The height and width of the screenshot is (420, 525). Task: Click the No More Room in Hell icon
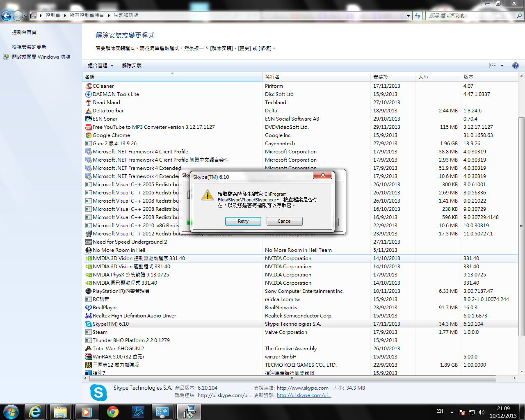coord(88,250)
